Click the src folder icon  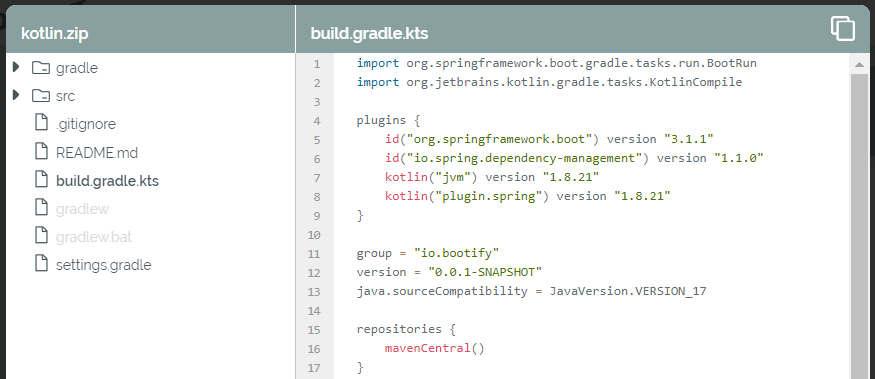[x=41, y=96]
